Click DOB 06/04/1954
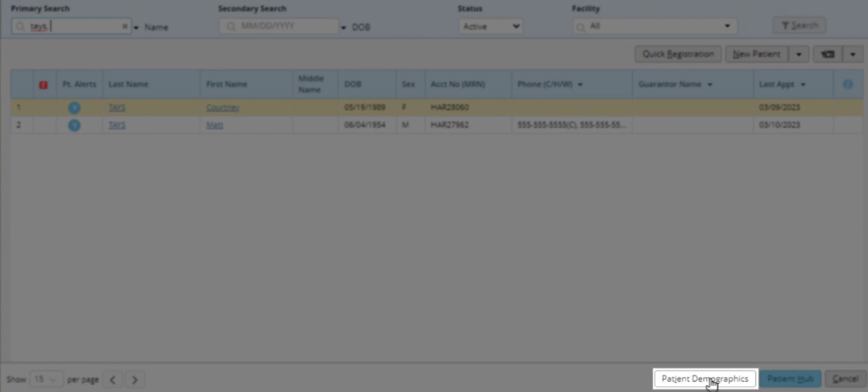The image size is (868, 392). click(364, 125)
